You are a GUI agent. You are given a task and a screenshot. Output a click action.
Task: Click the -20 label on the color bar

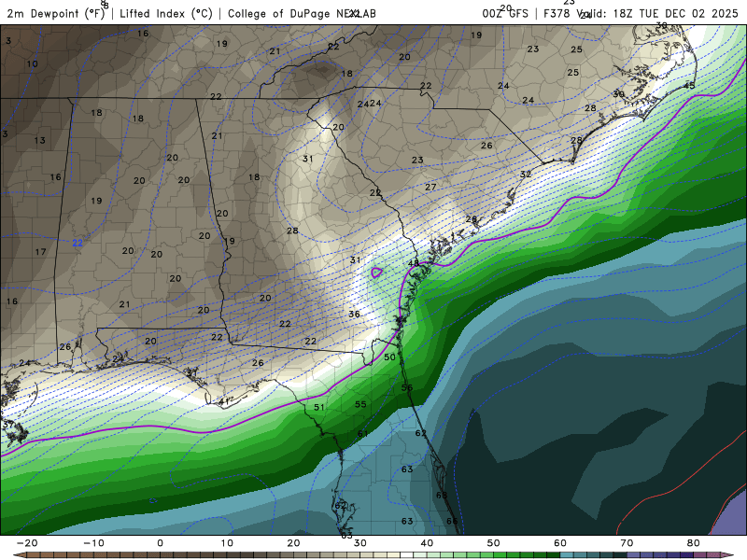tap(27, 543)
